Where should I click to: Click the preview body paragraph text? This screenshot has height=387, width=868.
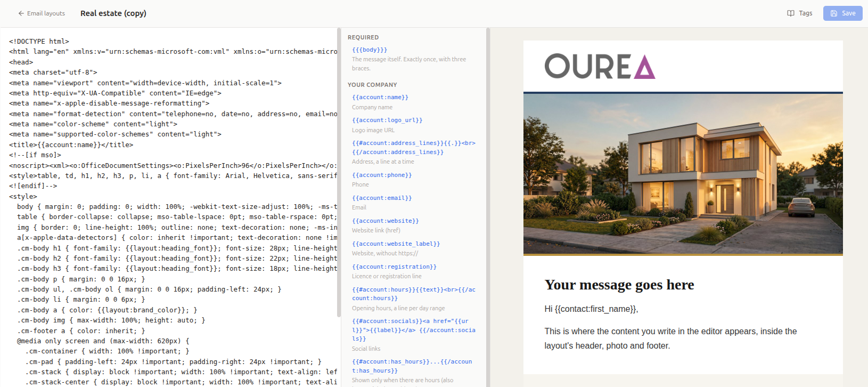pyautogui.click(x=671, y=338)
